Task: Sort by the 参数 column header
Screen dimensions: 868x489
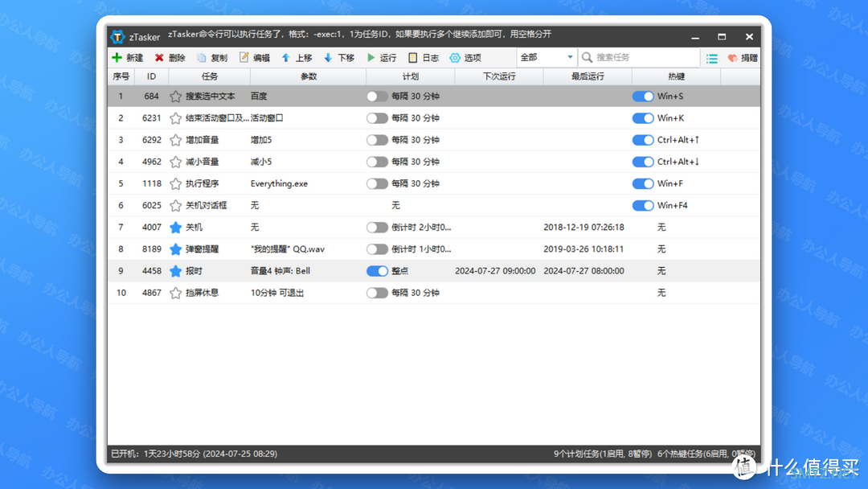Action: 309,76
